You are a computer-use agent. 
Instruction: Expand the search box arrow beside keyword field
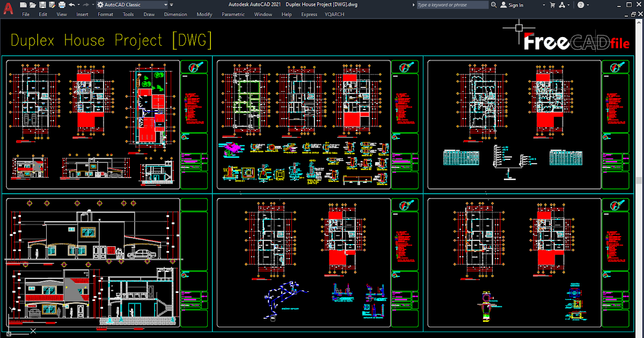[414, 5]
